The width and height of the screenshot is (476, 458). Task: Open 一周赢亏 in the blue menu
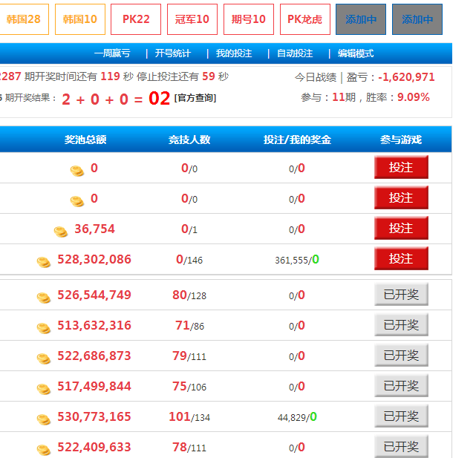112,53
